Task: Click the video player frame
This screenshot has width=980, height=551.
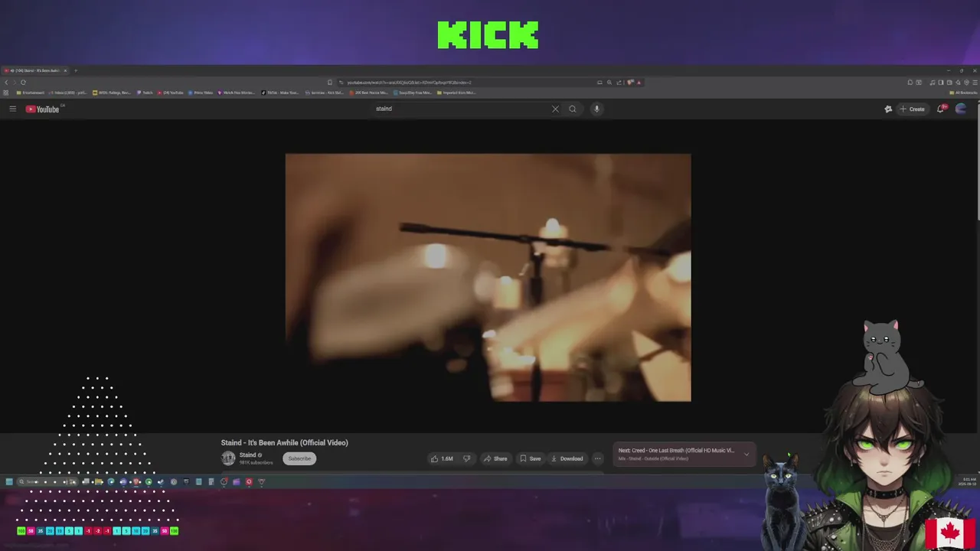Action: [x=488, y=277]
